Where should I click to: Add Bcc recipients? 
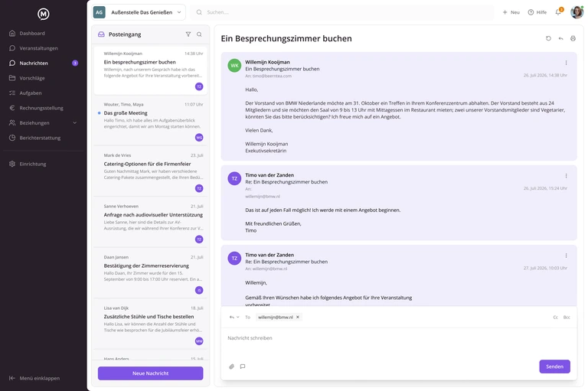[567, 317]
